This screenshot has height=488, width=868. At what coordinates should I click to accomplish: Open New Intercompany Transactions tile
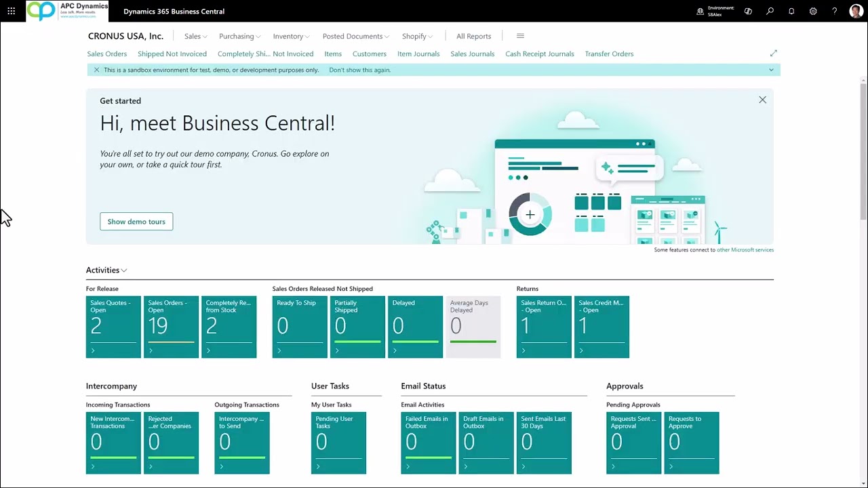pos(113,443)
